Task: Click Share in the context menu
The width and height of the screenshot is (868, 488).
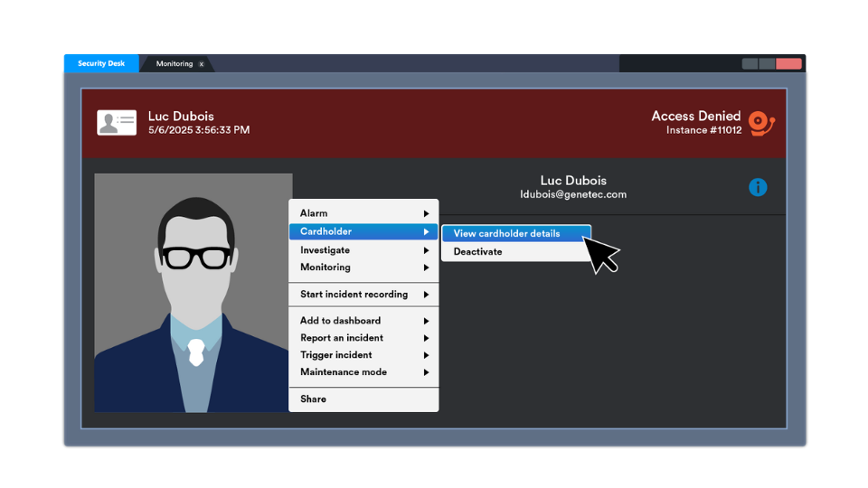Action: point(313,399)
